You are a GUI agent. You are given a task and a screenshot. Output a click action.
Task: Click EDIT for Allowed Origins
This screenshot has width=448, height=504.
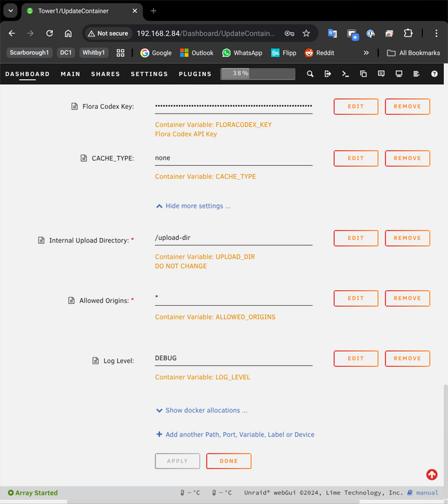[x=356, y=298]
